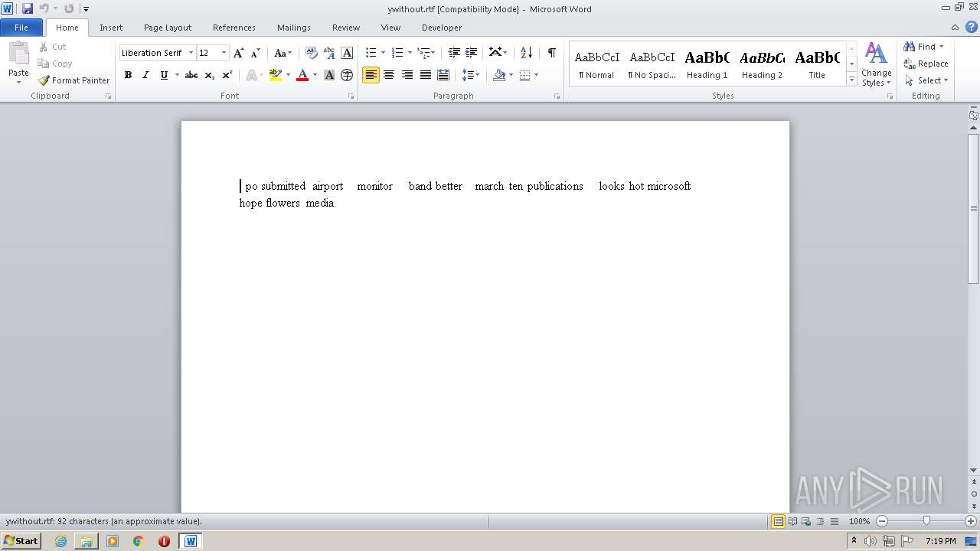Open Word Help question mark icon
This screenshot has width=980, height=551.
tap(972, 27)
